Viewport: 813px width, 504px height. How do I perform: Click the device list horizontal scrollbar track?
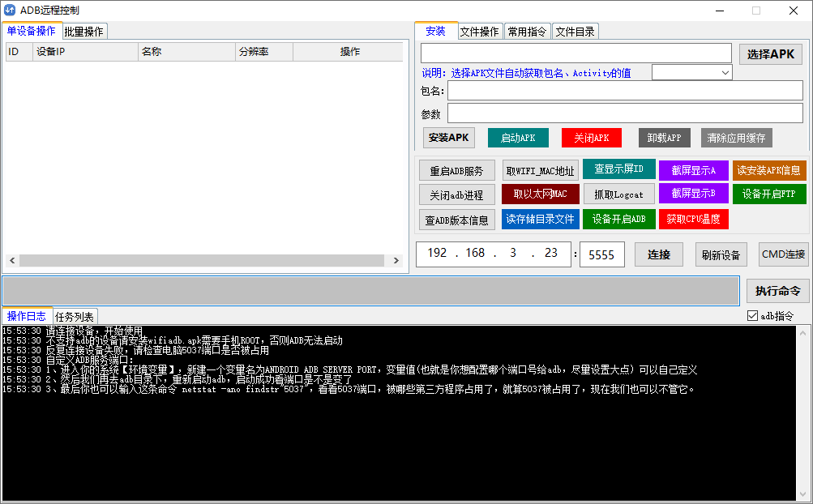point(202,260)
